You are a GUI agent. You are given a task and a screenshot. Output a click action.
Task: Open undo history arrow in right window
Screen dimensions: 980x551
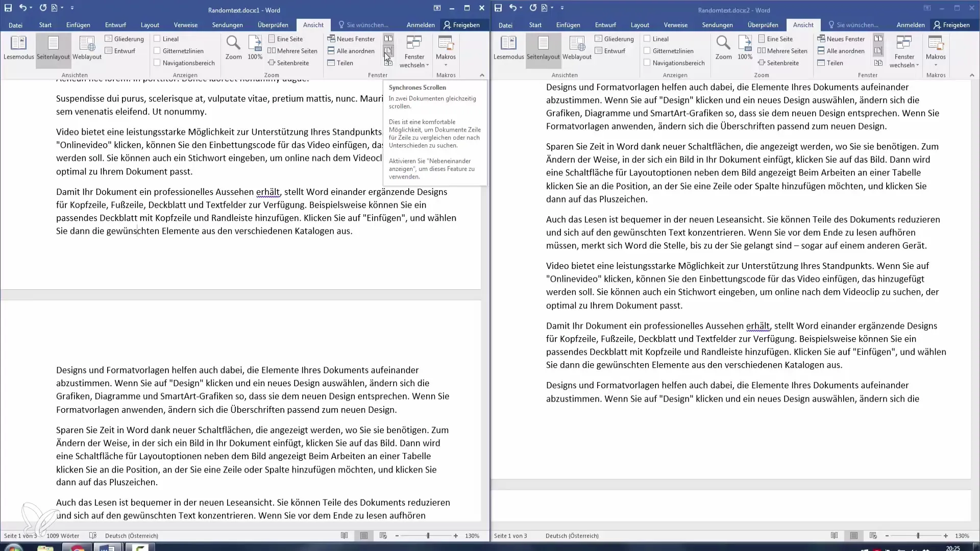tap(521, 8)
